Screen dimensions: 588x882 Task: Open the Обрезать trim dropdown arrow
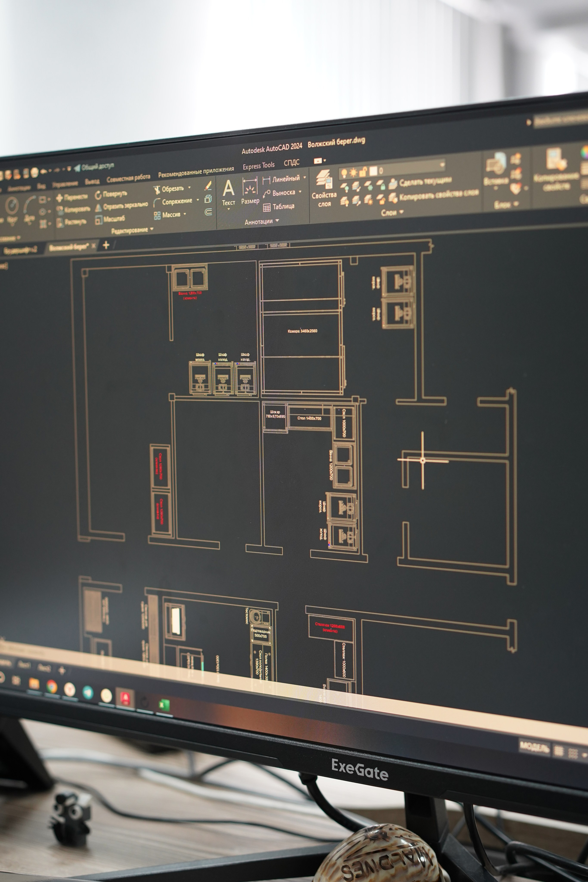[x=189, y=187]
